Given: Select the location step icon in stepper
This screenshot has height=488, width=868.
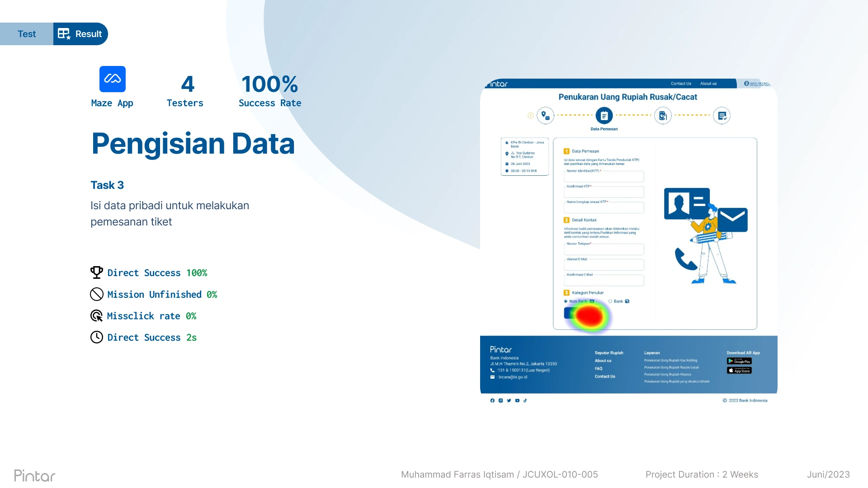Looking at the screenshot, I should coord(545,116).
